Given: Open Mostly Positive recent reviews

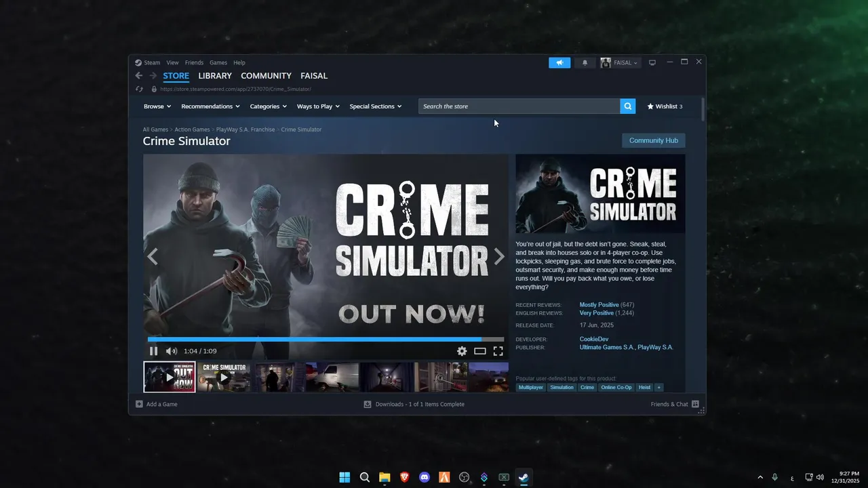Looking at the screenshot, I should pyautogui.click(x=599, y=305).
